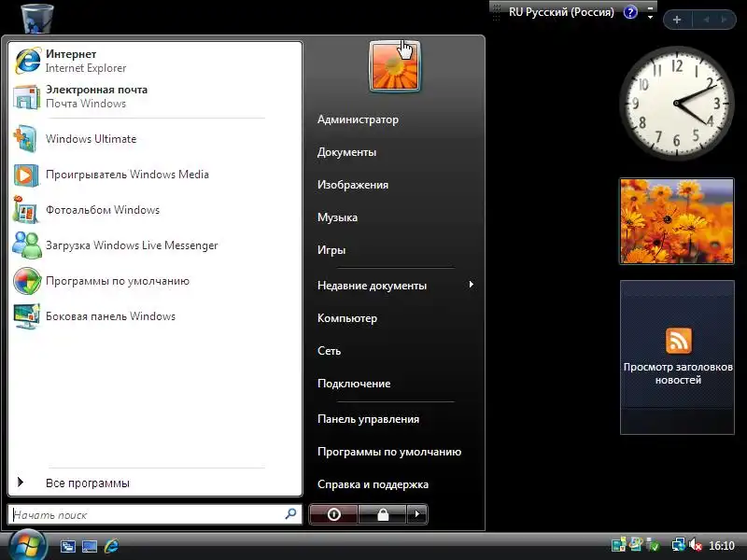The image size is (747, 560).
Task: Switch input language RU Русский (Россия)
Action: pyautogui.click(x=561, y=12)
